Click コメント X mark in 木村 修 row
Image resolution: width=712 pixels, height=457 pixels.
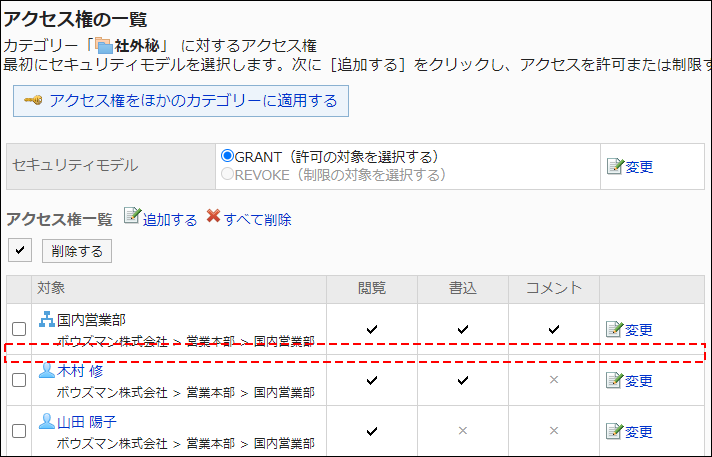(x=554, y=379)
